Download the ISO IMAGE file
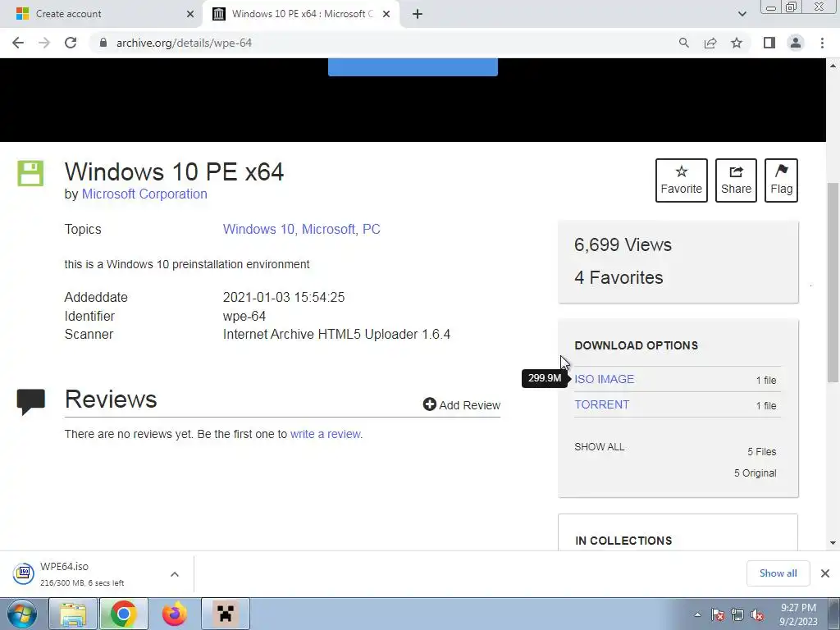 coord(605,379)
